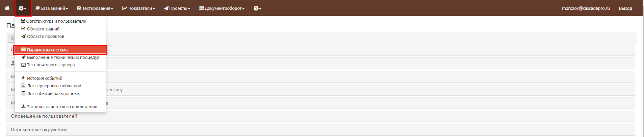Expand the База знаний dropdown
The height and width of the screenshot is (137, 644).
tap(52, 8)
